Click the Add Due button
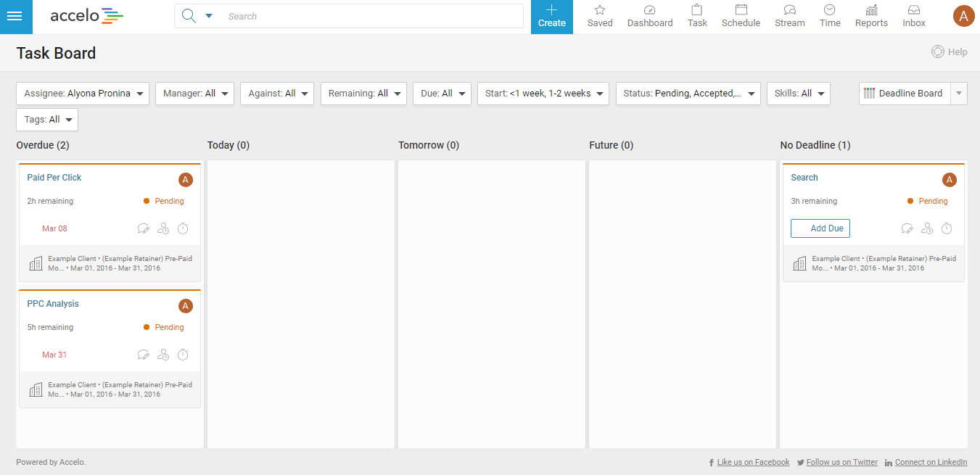 pyautogui.click(x=820, y=228)
